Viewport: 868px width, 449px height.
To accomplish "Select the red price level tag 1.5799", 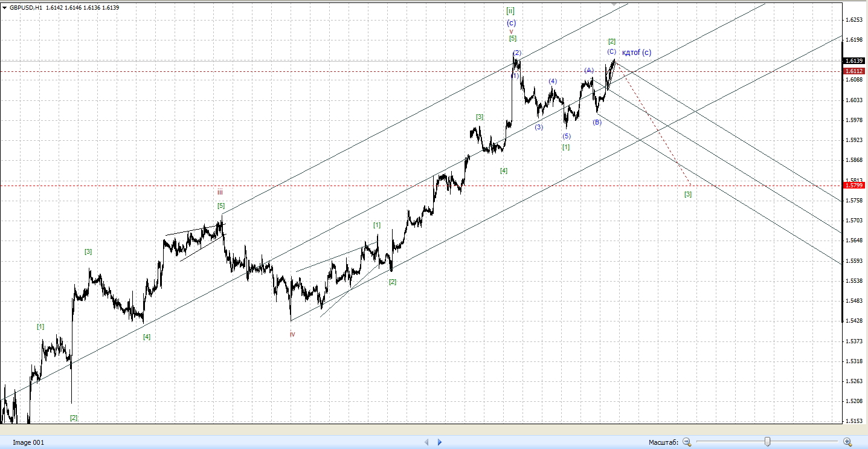I will tap(854, 185).
